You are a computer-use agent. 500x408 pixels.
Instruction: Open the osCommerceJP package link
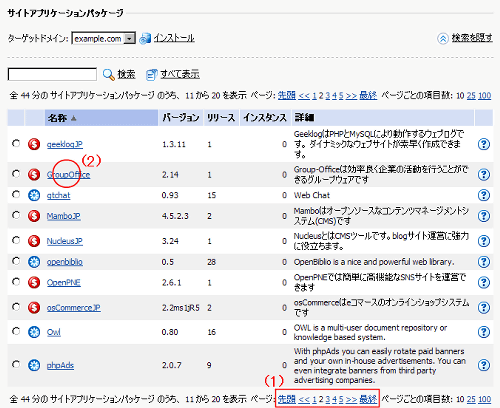[74, 308]
